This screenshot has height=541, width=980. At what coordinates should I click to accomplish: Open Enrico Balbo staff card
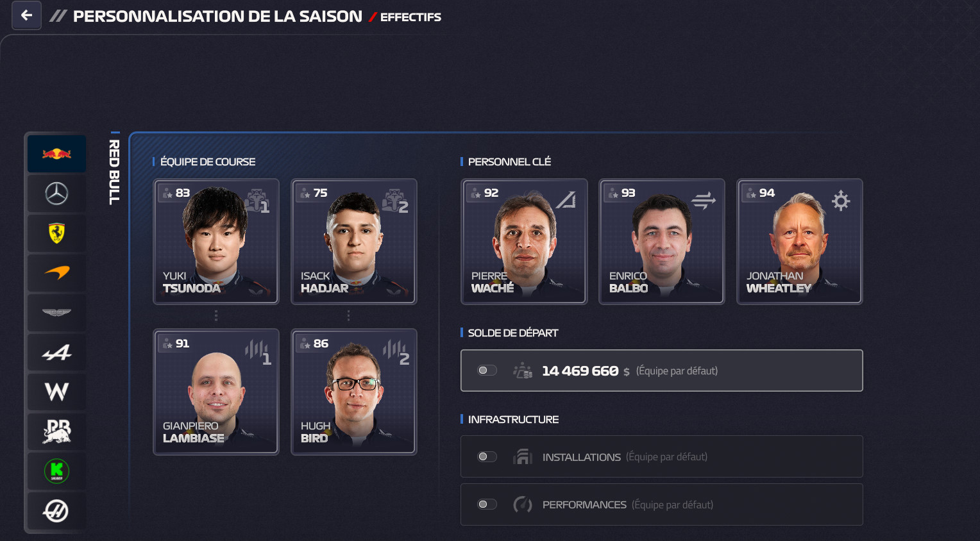662,242
